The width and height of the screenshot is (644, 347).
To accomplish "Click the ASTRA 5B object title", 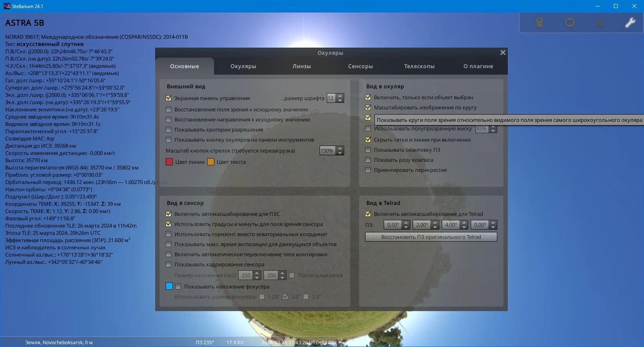I will [25, 23].
